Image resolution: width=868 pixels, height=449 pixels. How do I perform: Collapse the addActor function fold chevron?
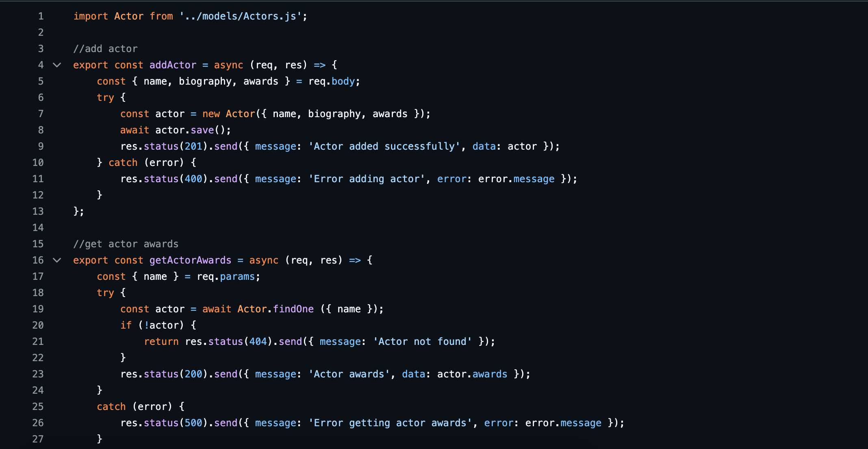click(x=57, y=65)
